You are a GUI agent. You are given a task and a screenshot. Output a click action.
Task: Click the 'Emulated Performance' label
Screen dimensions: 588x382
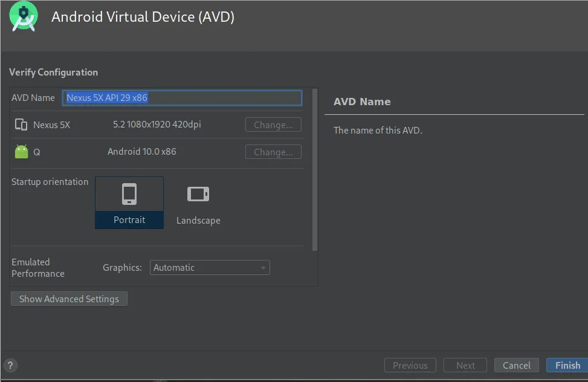click(38, 268)
